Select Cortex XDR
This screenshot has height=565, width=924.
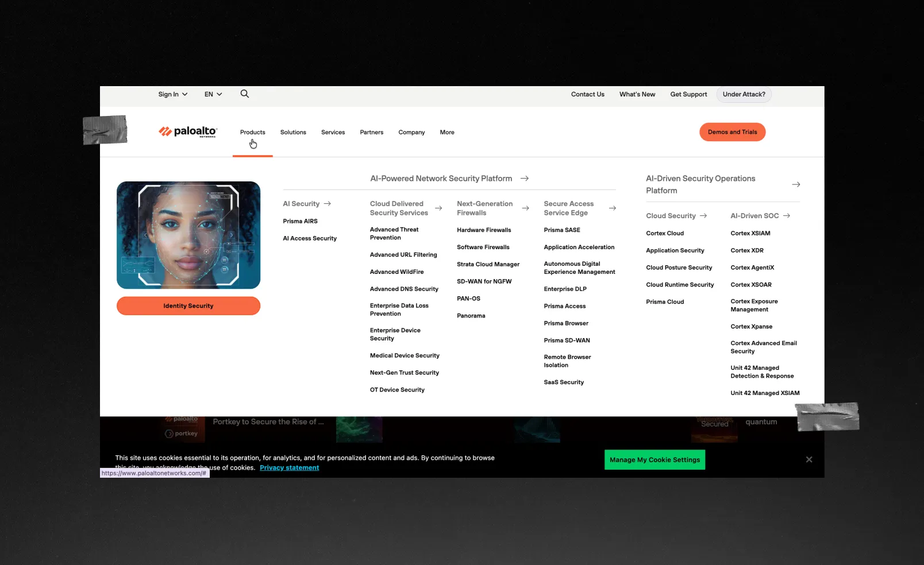coord(747,251)
